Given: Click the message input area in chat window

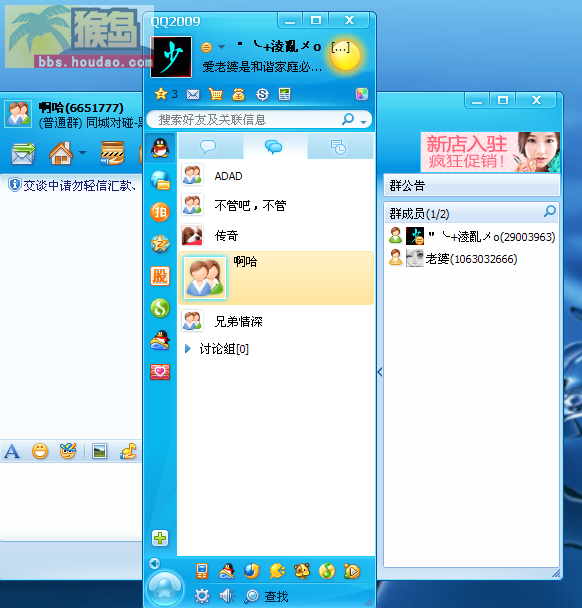Looking at the screenshot, I should coord(71,500).
